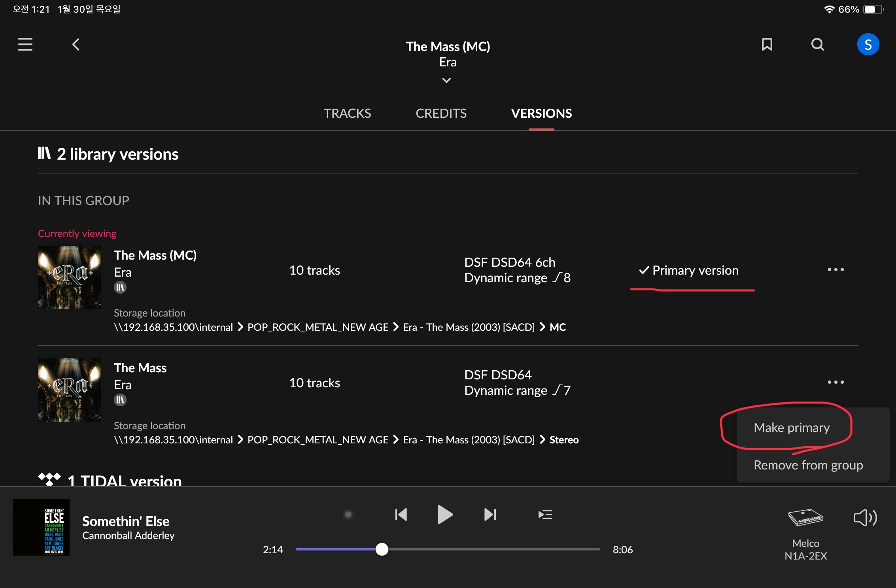
Task: Open the stereo The Mass three-dot menu
Action: click(x=836, y=382)
